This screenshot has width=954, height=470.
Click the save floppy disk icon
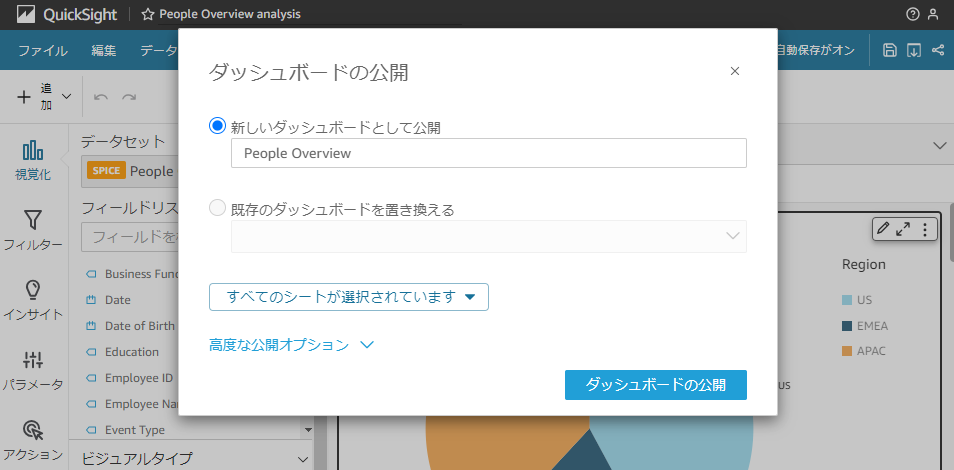pyautogui.click(x=890, y=51)
